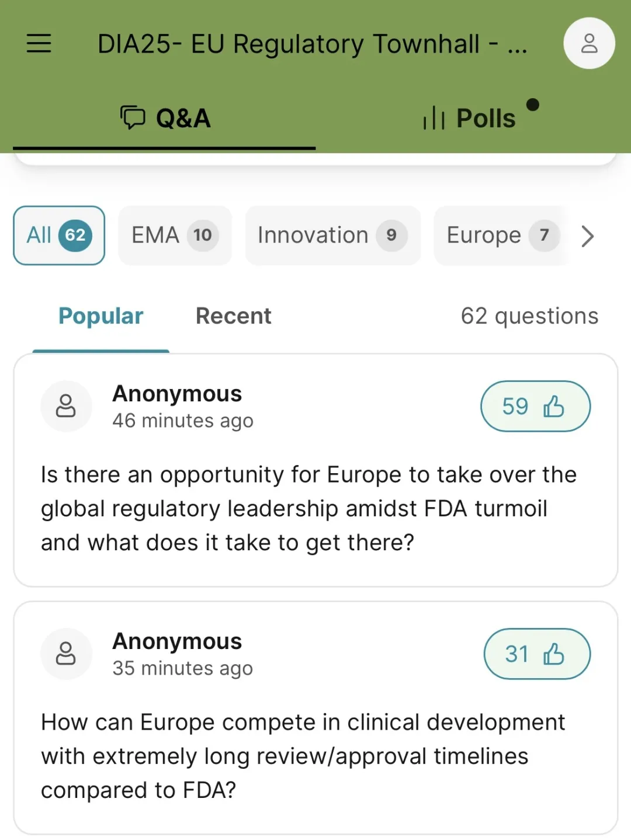
Task: Select the All 62 filter chip
Action: point(59,235)
